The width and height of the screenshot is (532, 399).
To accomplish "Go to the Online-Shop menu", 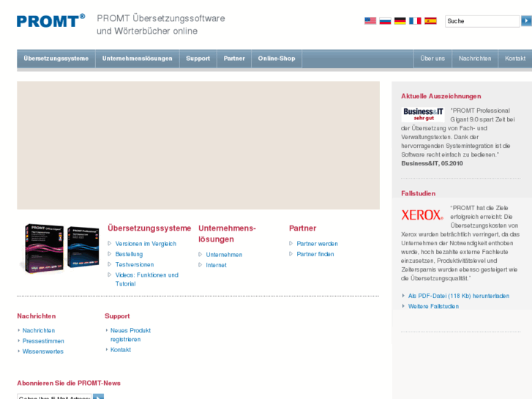I will click(x=277, y=59).
